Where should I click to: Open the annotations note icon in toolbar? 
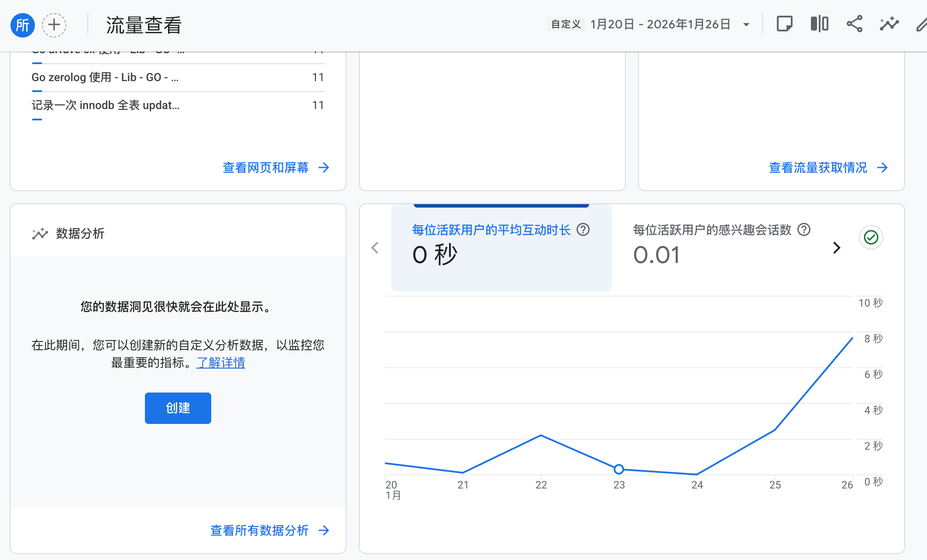coord(784,24)
